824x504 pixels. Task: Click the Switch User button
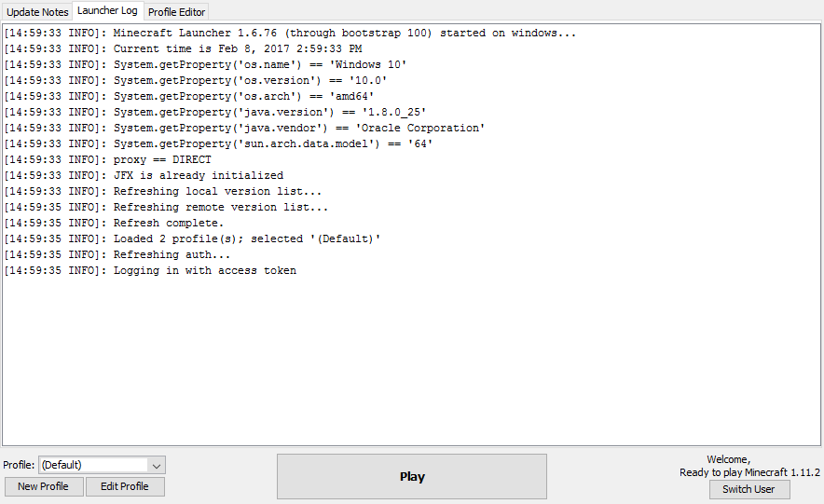[748, 489]
